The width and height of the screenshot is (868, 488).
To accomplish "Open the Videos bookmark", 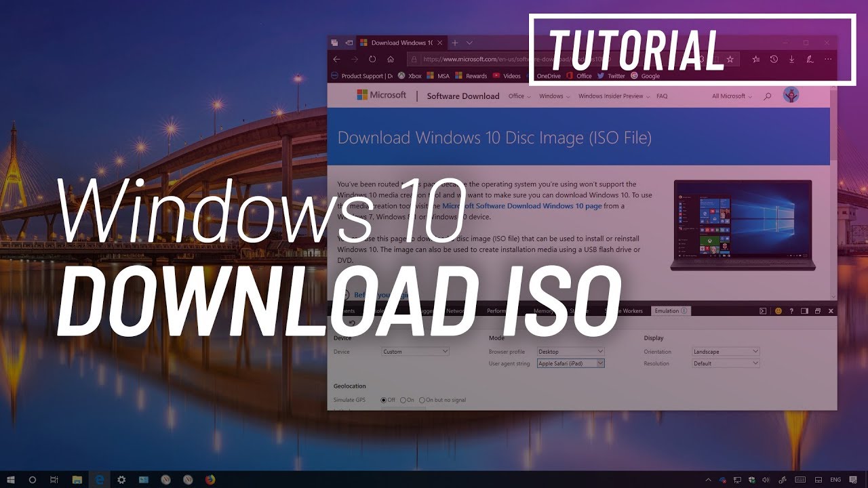I will (507, 76).
